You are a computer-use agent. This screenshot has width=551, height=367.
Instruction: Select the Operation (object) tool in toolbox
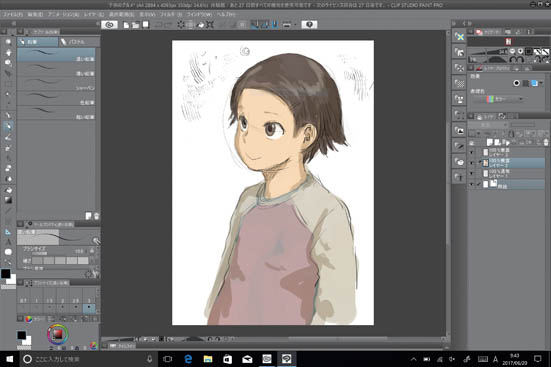click(x=8, y=63)
